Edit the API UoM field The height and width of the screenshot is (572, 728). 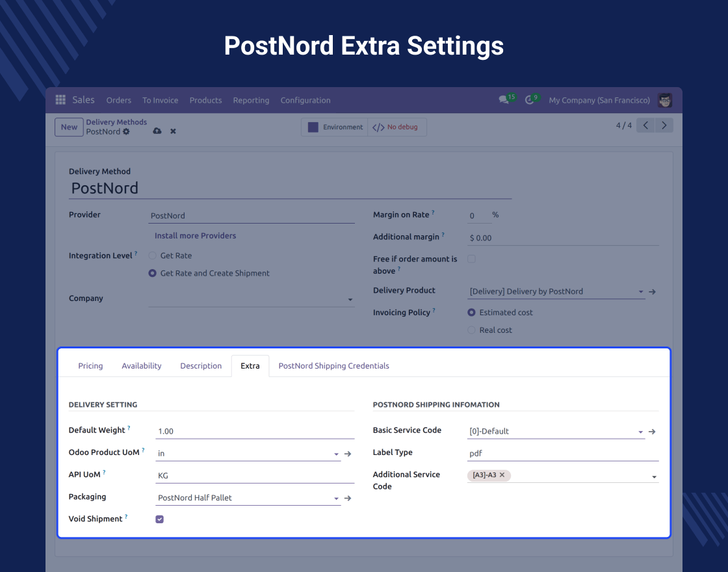[255, 476]
